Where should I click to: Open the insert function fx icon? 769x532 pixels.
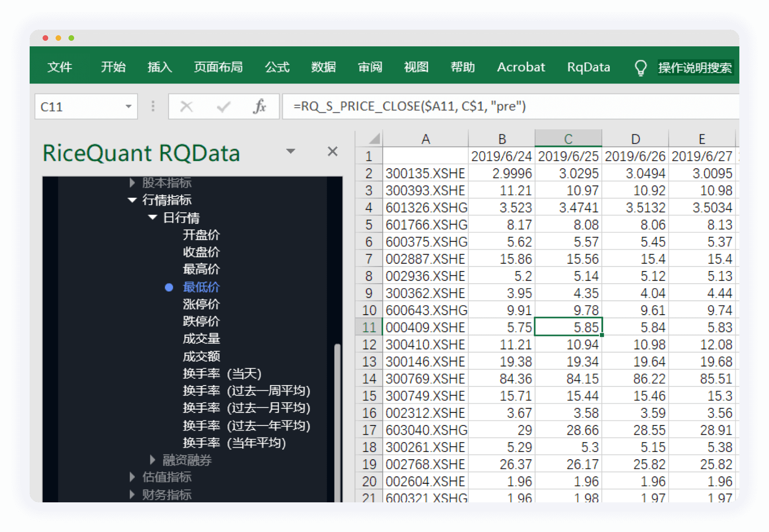click(x=259, y=107)
